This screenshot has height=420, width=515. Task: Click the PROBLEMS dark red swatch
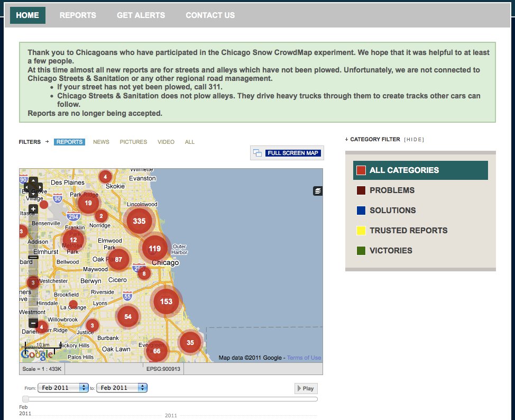click(x=361, y=190)
